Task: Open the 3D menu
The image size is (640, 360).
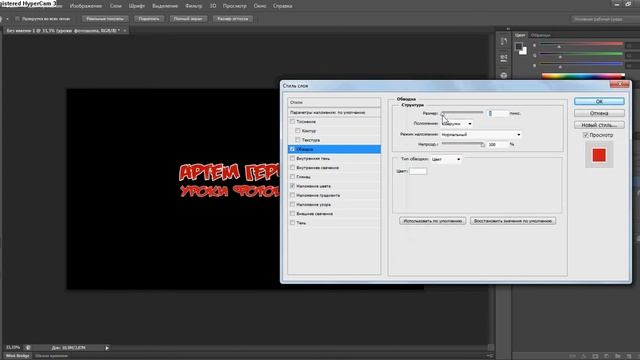Action: click(213, 6)
